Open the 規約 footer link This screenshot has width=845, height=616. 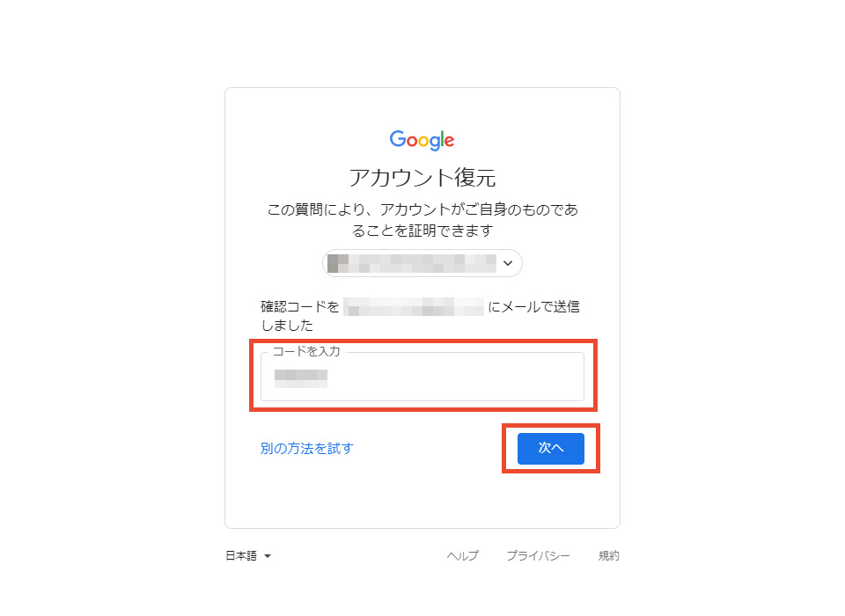point(608,555)
